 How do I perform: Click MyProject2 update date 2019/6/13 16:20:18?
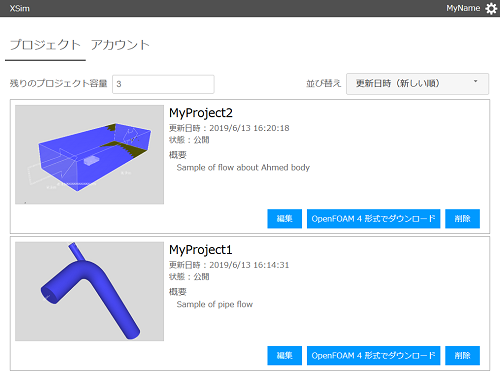pyautogui.click(x=229, y=128)
